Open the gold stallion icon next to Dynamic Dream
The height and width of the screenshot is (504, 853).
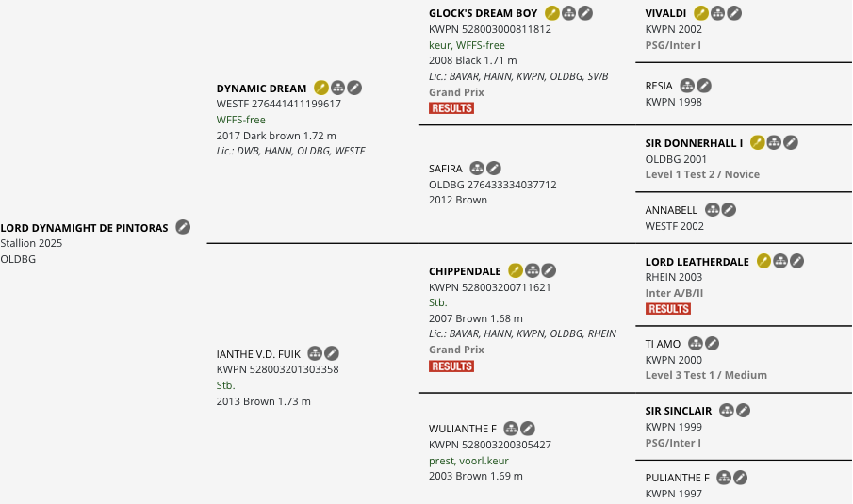pos(321,88)
